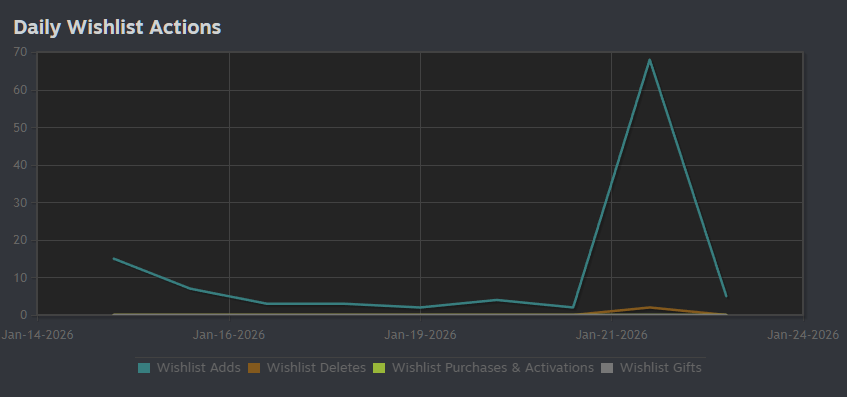Click the Jan-19-2026 axis label

pyautogui.click(x=420, y=335)
